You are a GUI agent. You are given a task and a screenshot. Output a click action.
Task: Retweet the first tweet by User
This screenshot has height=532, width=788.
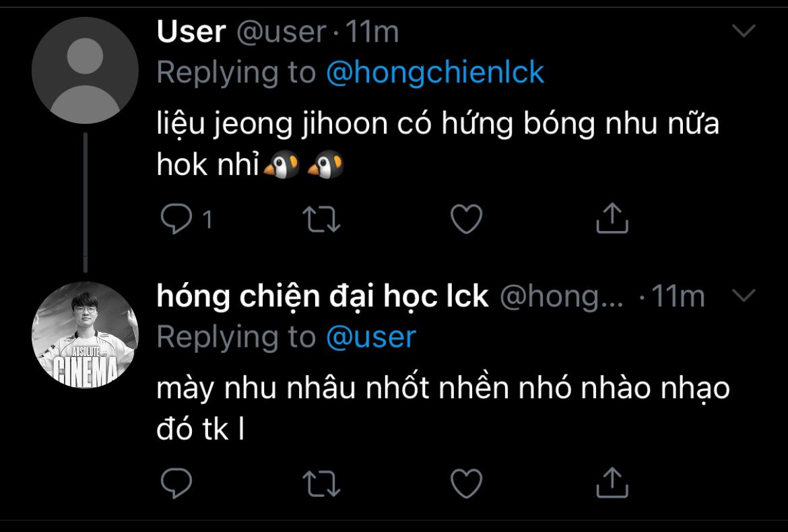tap(322, 220)
